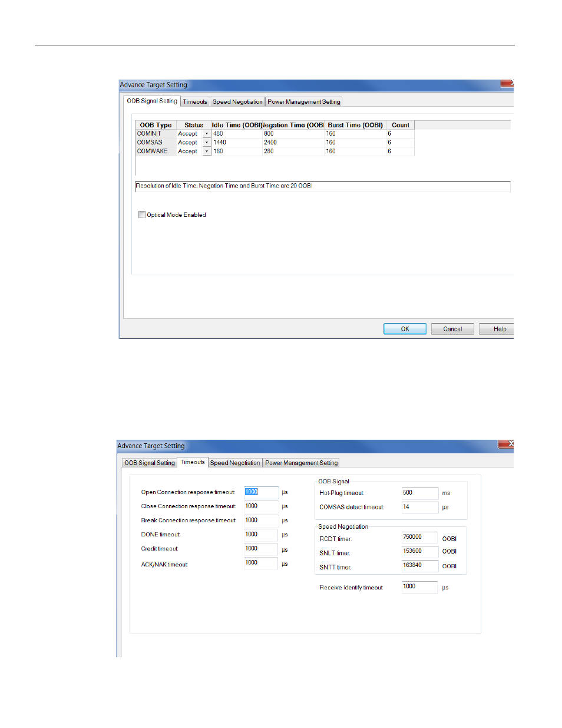This screenshot has height=728, width=562.
Task: Switch to Speed Negotiation tab in upper dialog
Action: (x=237, y=102)
